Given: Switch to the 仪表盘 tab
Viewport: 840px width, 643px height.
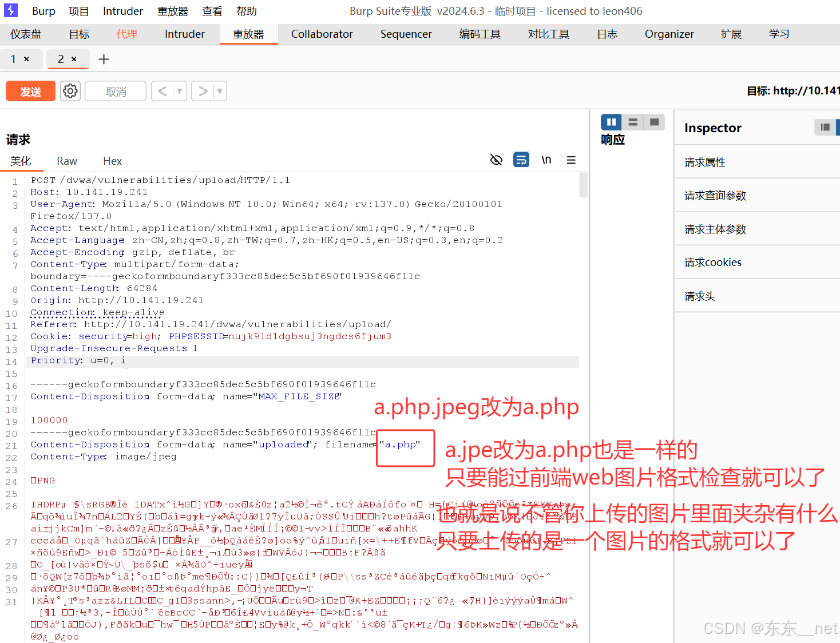Looking at the screenshot, I should coord(26,34).
